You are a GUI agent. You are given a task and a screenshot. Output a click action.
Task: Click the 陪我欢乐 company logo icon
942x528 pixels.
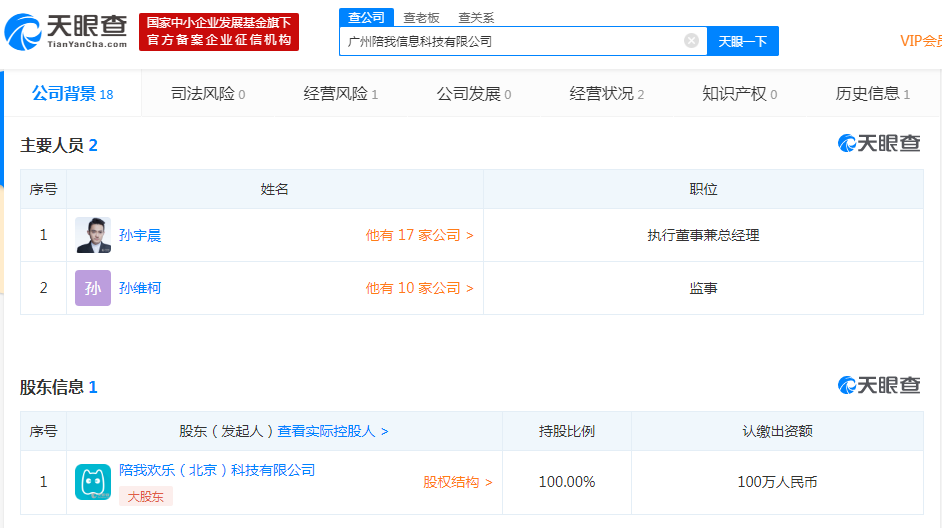pos(93,482)
